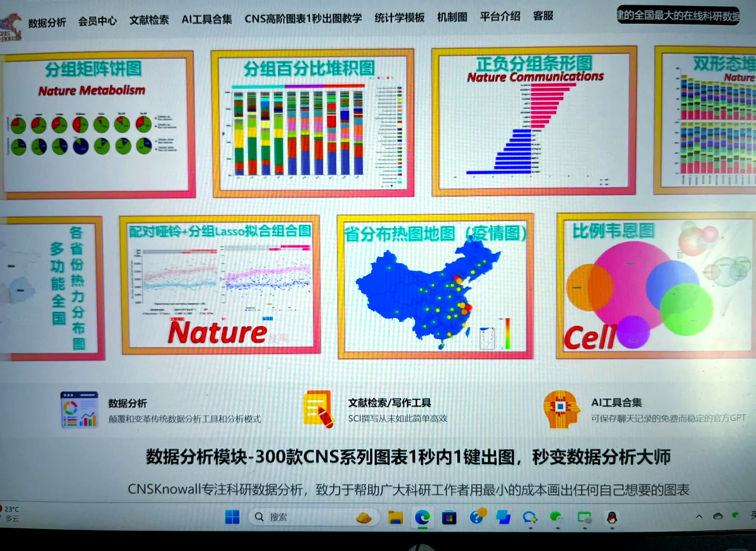Click the site logo at the top left
Image resolution: width=756 pixels, height=551 pixels.
point(10,27)
